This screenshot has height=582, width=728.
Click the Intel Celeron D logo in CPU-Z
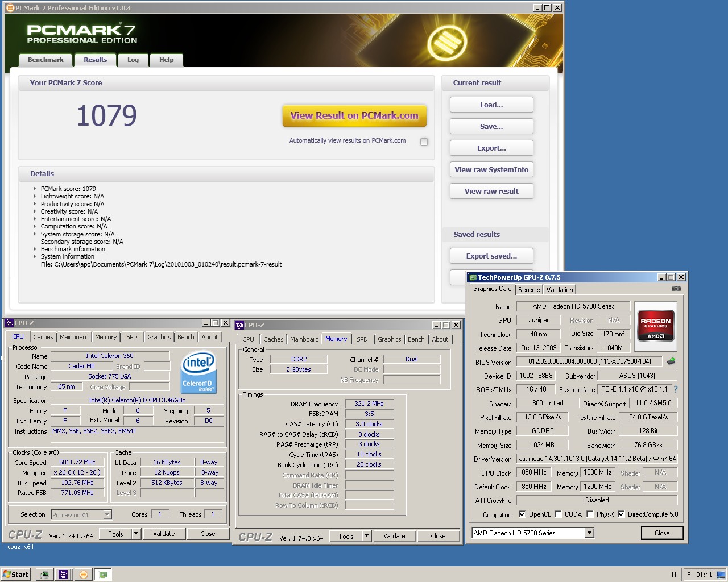point(198,372)
